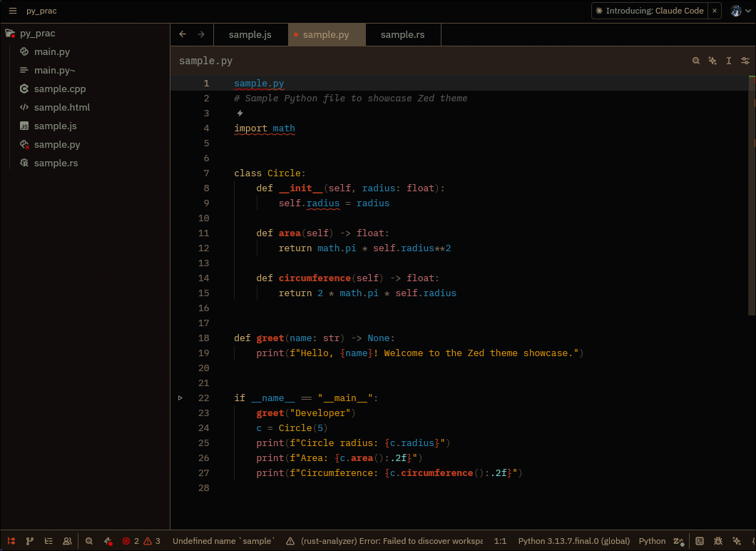Click sample.py breadcrumb in editor header
The width and height of the screenshot is (756, 551).
pos(206,61)
